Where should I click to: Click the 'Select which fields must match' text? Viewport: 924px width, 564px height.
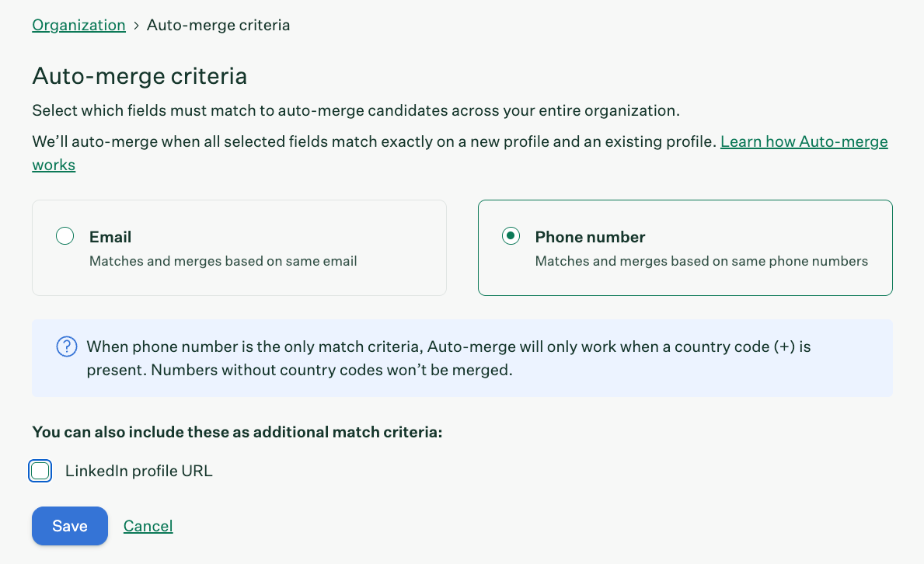tap(355, 110)
